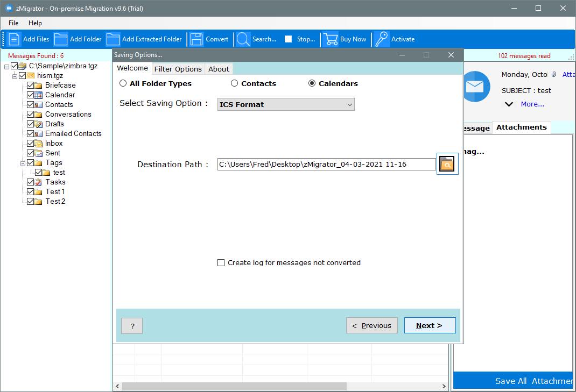Uncheck the Briefcase folder checkbox

click(x=31, y=85)
